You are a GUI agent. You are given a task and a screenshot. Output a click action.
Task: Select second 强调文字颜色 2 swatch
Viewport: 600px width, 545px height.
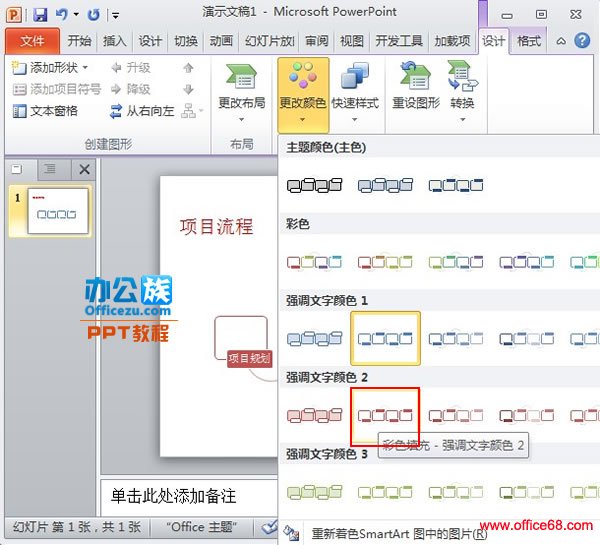coord(385,416)
